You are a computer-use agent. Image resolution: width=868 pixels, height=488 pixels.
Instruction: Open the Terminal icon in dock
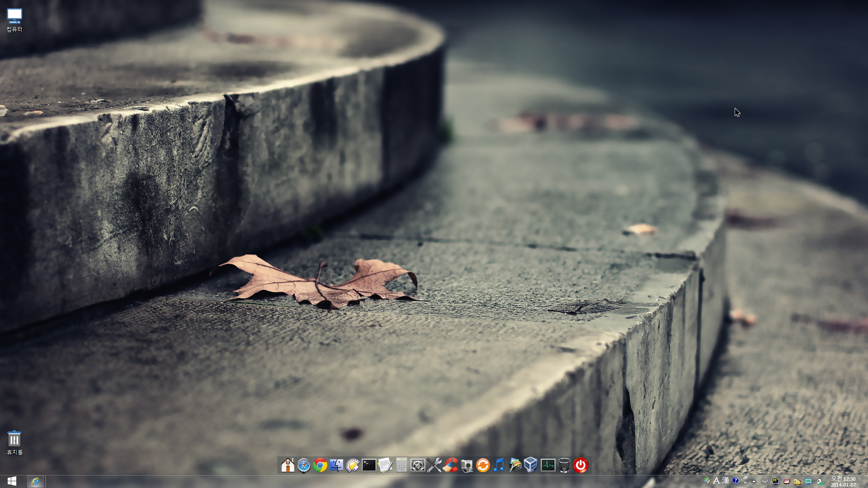(369, 465)
